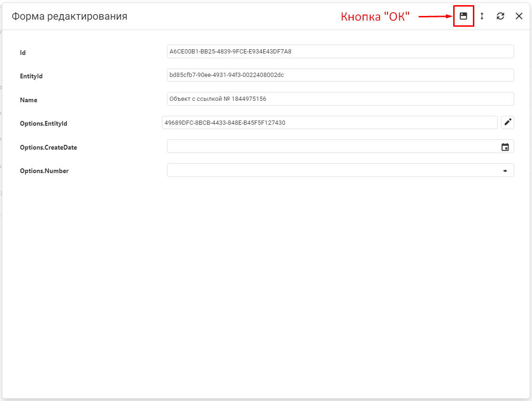This screenshot has width=532, height=401.
Task: Click the pencil edit icon beside Options.EntityId
Action: (x=508, y=122)
